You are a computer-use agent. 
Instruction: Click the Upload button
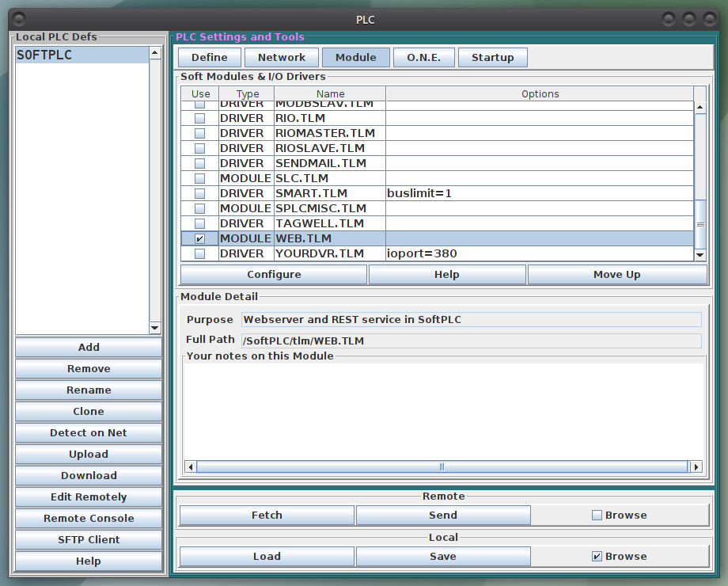coord(89,454)
